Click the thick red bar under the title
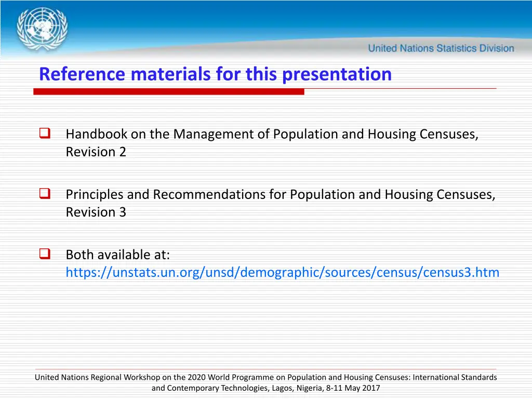This screenshot has height=399, width=532. tap(169, 91)
